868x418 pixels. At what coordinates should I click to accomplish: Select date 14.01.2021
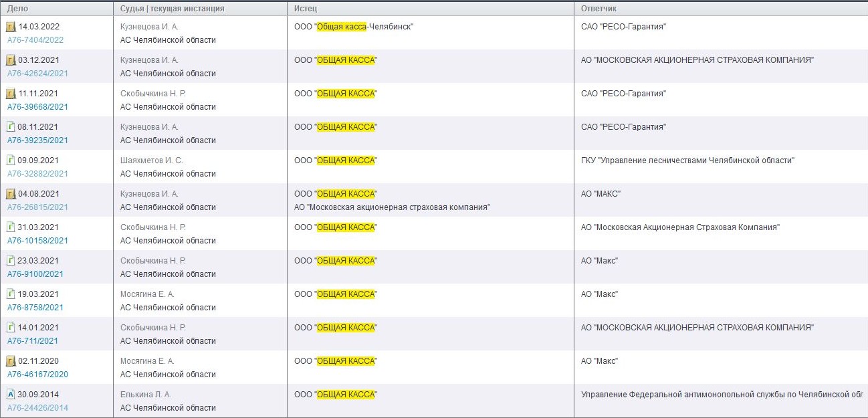tap(38, 328)
